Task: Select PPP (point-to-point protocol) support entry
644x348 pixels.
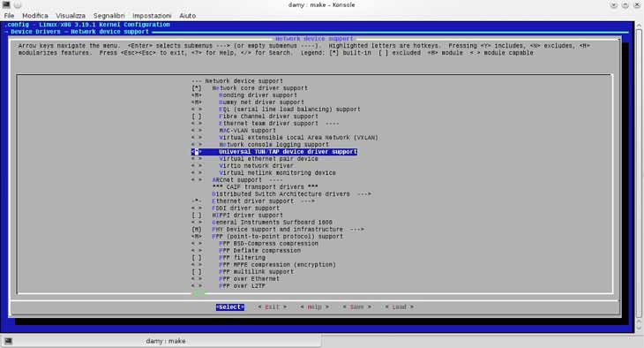Action: pyautogui.click(x=277, y=236)
